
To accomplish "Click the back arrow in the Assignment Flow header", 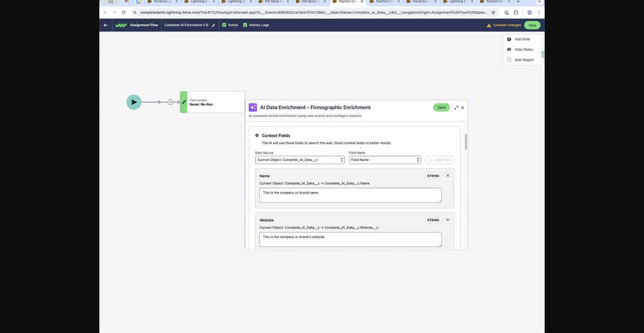I will click(106, 25).
